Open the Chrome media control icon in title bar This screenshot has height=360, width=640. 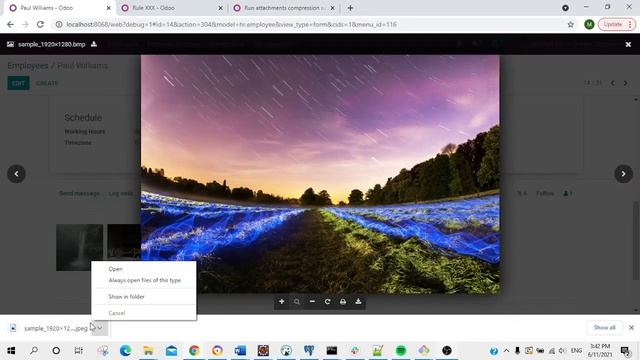tap(565, 8)
